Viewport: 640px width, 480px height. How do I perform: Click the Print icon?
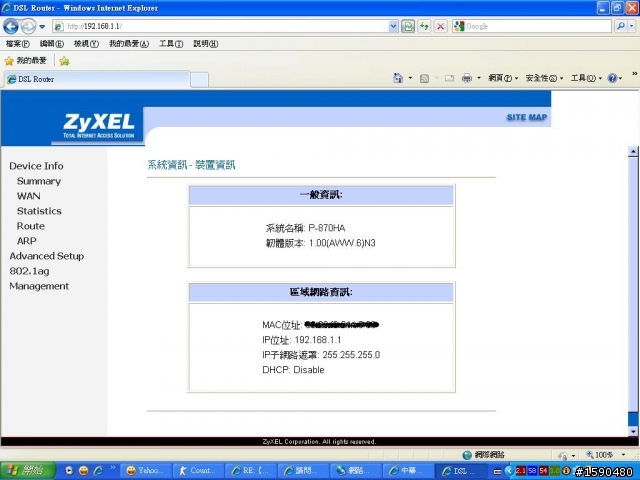click(x=467, y=78)
